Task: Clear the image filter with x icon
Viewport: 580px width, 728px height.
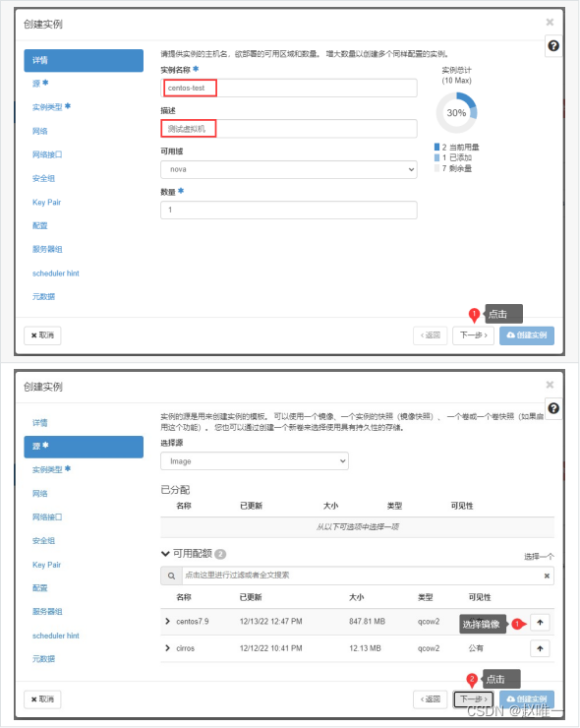Action: click(547, 576)
